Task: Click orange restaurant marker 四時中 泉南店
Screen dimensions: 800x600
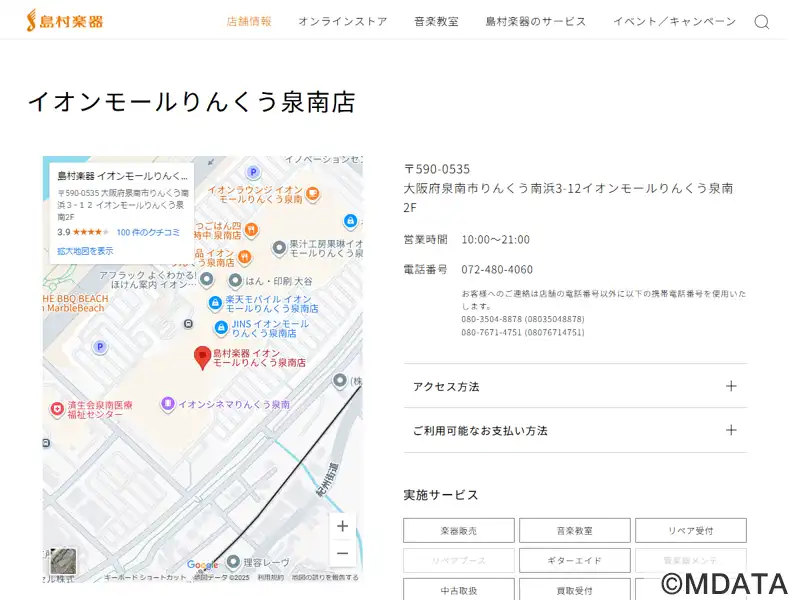Action: [x=251, y=230]
